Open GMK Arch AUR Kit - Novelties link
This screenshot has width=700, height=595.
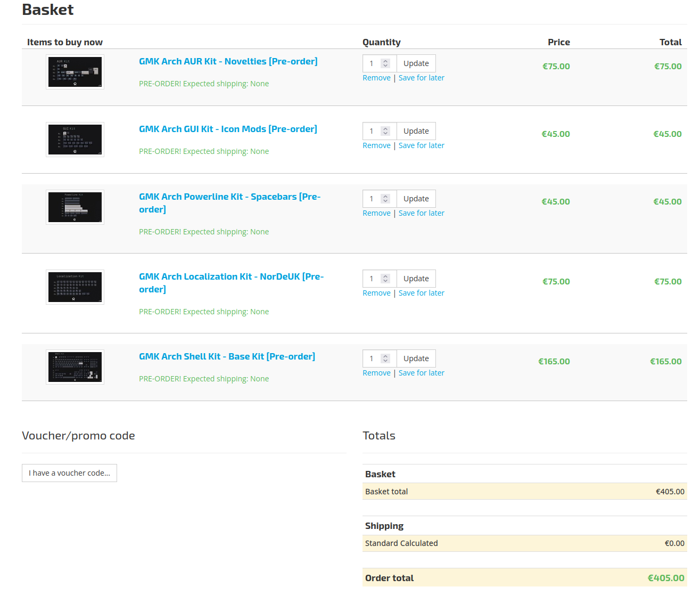(x=228, y=61)
